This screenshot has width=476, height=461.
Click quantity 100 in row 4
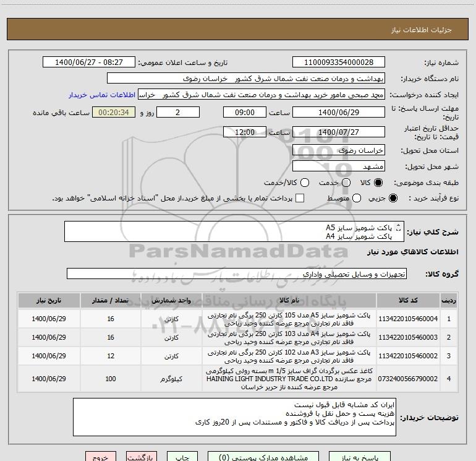coord(111,379)
